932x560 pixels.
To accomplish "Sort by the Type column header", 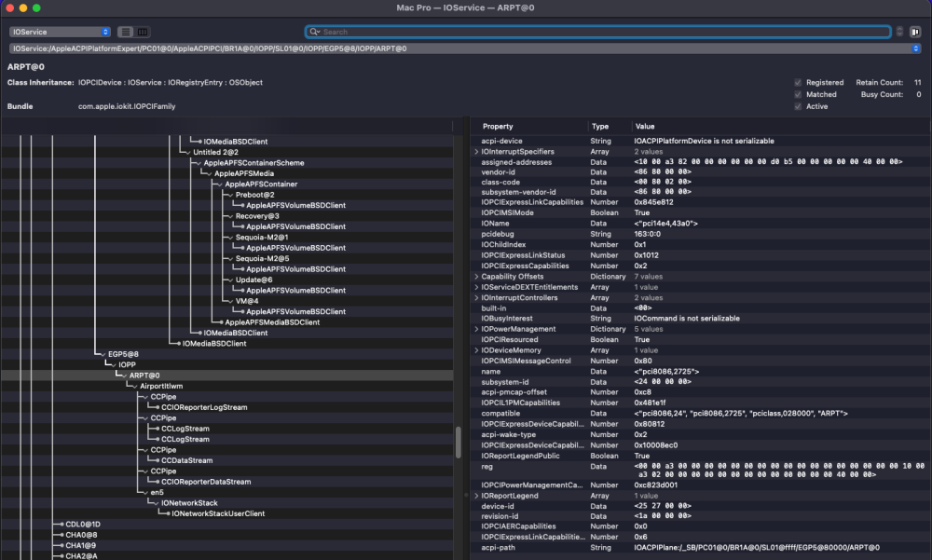I will click(x=599, y=127).
